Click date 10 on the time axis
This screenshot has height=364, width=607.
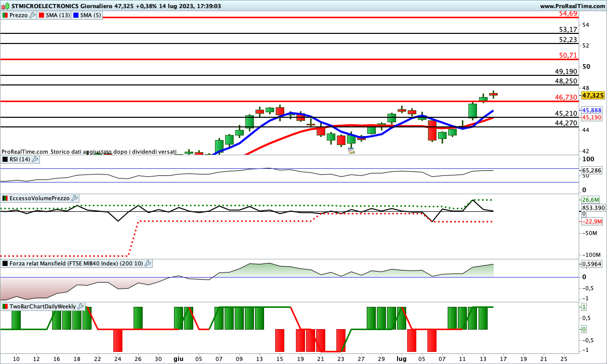pyautogui.click(x=16, y=358)
